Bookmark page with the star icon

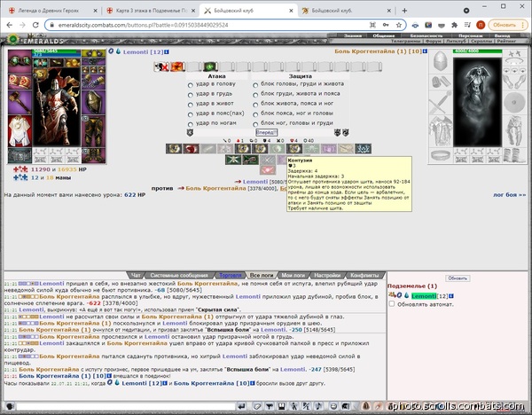point(399,25)
